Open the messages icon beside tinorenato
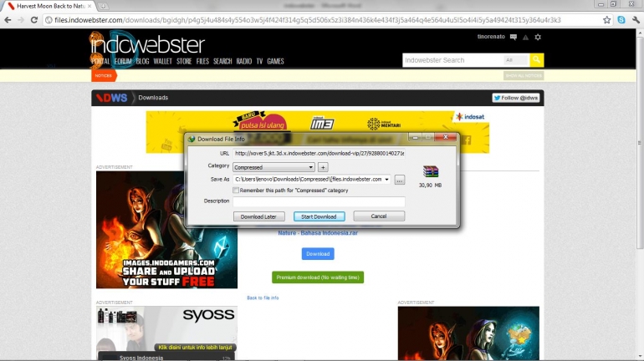 [514, 37]
